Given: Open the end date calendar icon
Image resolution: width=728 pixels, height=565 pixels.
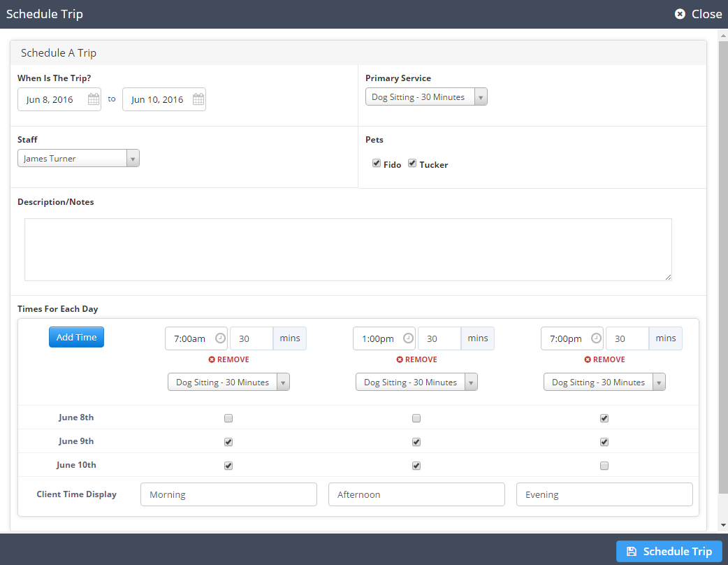Looking at the screenshot, I should coord(198,99).
